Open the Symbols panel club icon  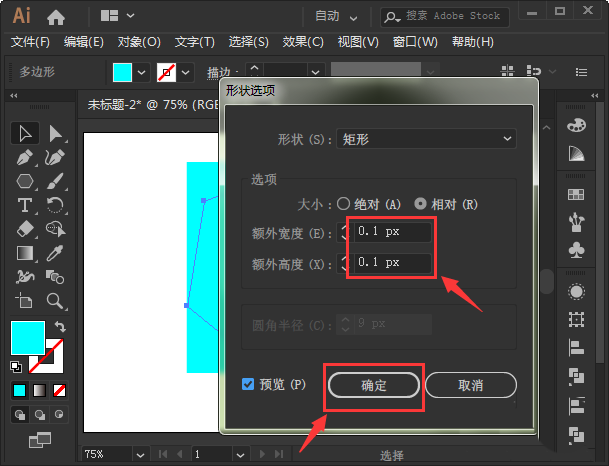pos(576,248)
